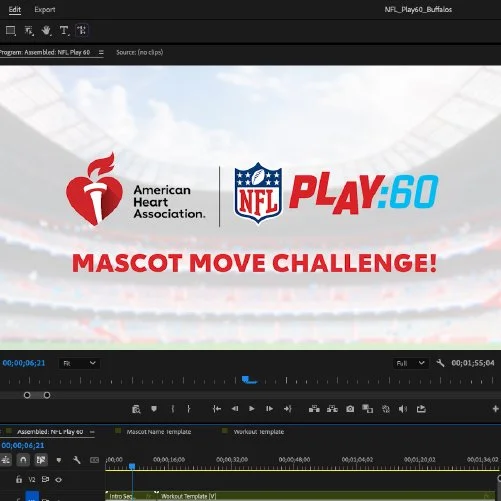This screenshot has height=501, width=501.
Task: Open the button editor plus icon
Action: point(496,409)
